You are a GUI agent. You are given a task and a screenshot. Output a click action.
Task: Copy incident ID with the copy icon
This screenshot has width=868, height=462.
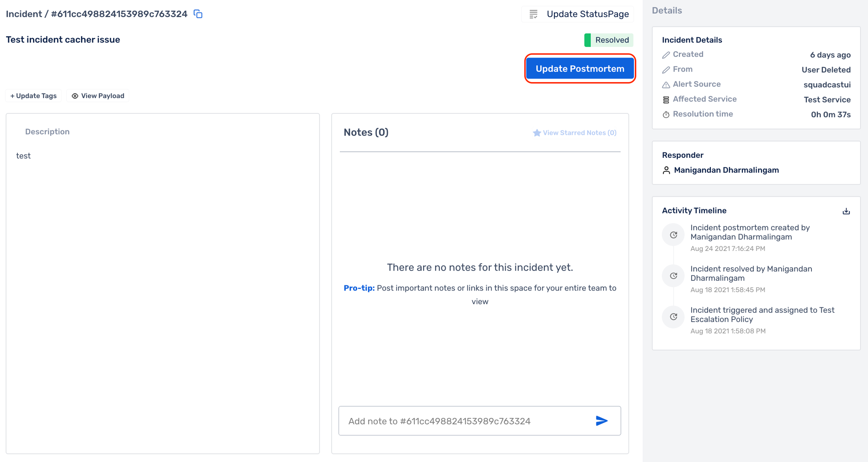tap(198, 14)
